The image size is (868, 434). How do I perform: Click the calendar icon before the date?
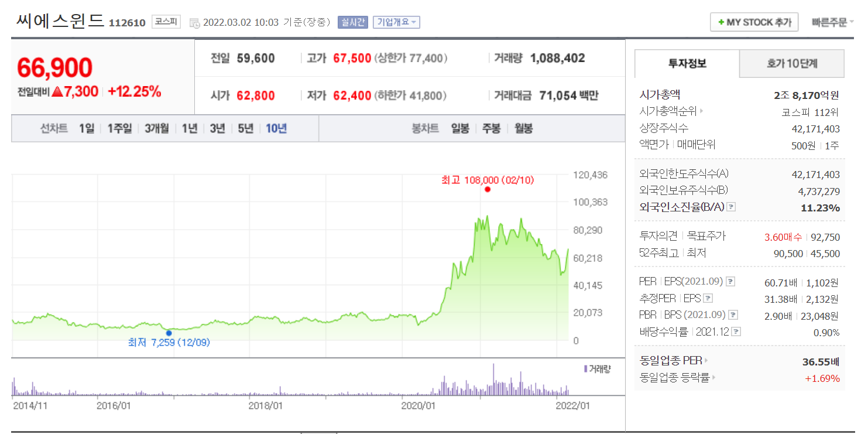tap(194, 23)
